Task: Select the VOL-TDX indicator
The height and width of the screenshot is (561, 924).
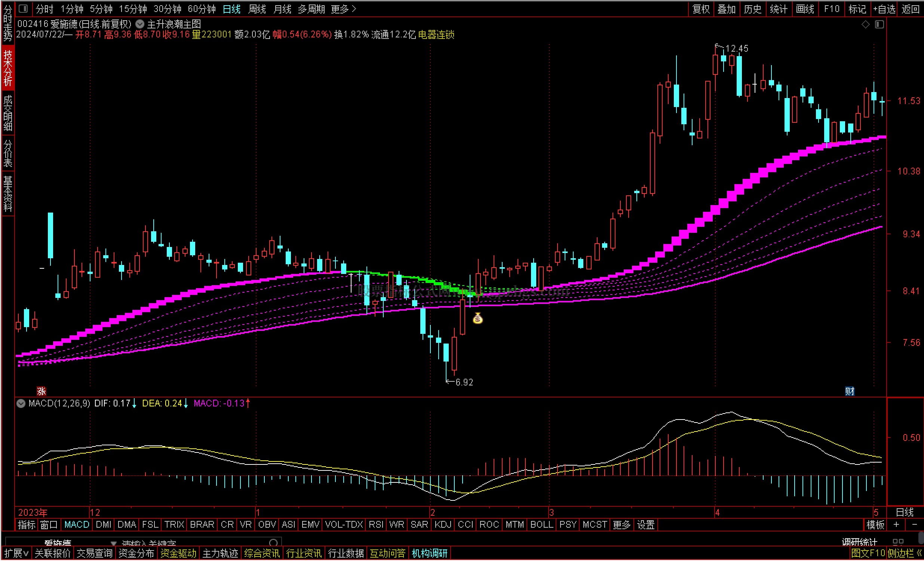Action: (344, 525)
